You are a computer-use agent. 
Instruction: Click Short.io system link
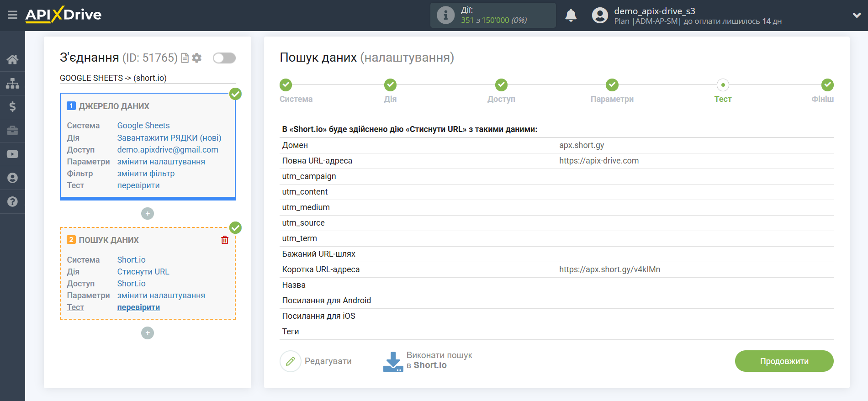pyautogui.click(x=131, y=259)
